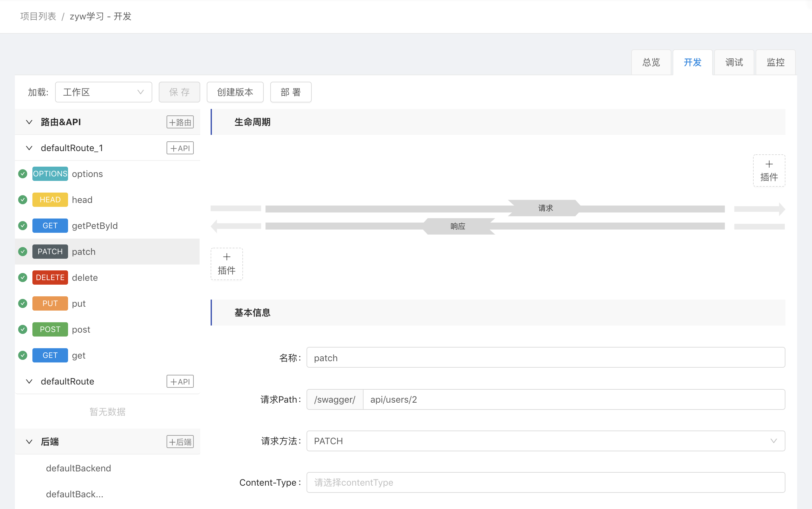Click green check icon beside POST API

(23, 329)
